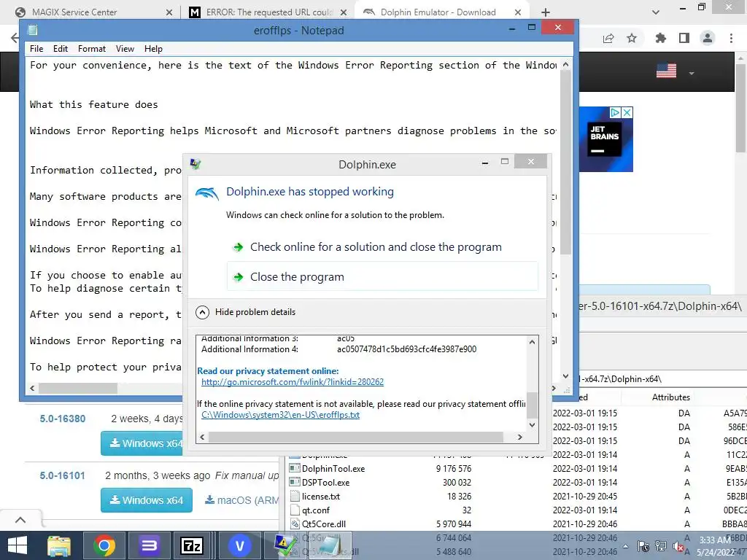The image size is (747, 560).
Task: Close the Dolphin Emulator Download tab
Action: point(518,12)
